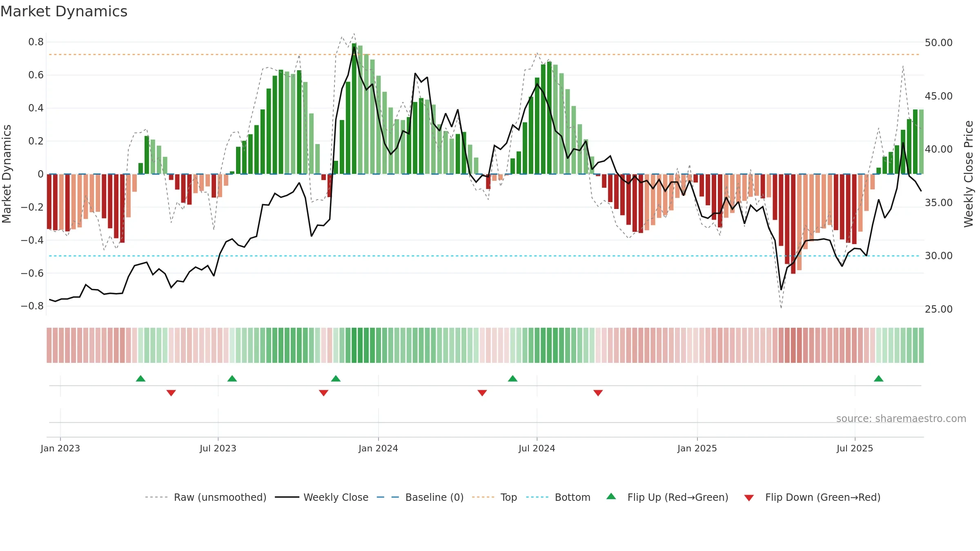
Task: Click the source: sharemaestro.com text
Action: [x=901, y=418]
